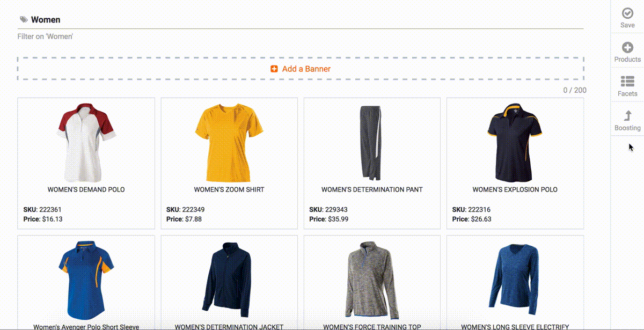Select the black Women's Explosion Polo image
This screenshot has width=644, height=330.
tap(515, 142)
